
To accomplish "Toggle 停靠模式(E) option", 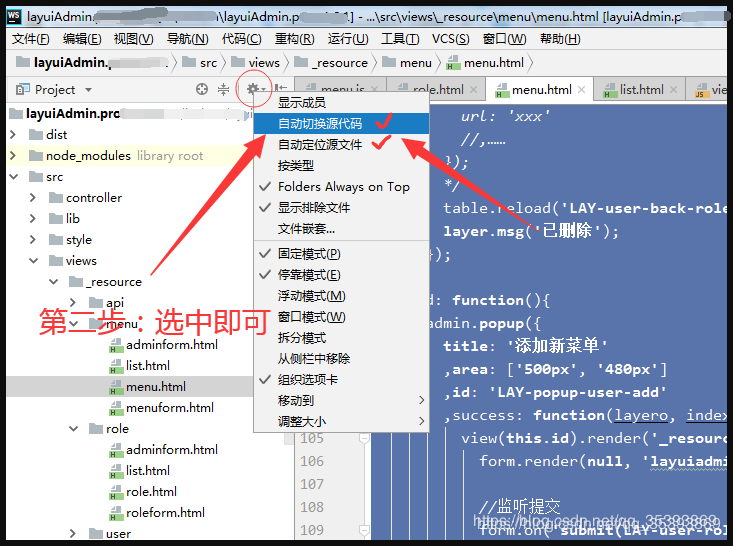I will pyautogui.click(x=341, y=275).
